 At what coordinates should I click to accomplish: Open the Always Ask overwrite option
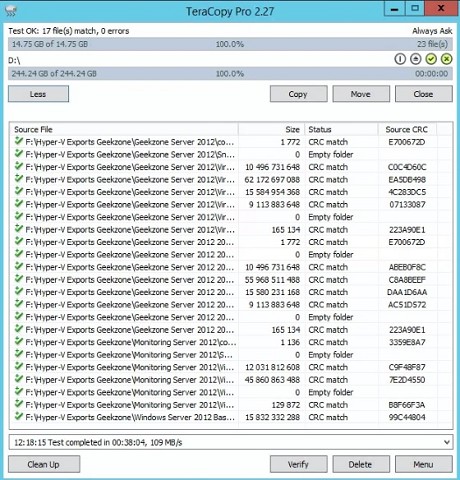coord(432,31)
